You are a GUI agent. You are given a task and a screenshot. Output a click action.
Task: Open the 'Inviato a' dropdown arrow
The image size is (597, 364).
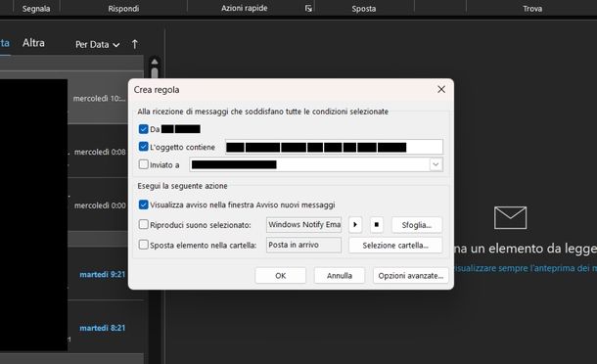click(436, 164)
